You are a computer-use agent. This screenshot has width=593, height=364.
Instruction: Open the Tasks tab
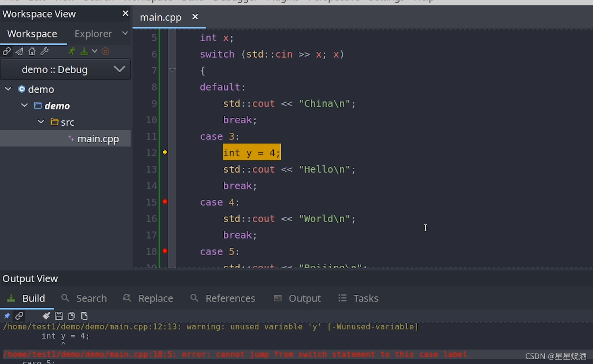pyautogui.click(x=358, y=298)
